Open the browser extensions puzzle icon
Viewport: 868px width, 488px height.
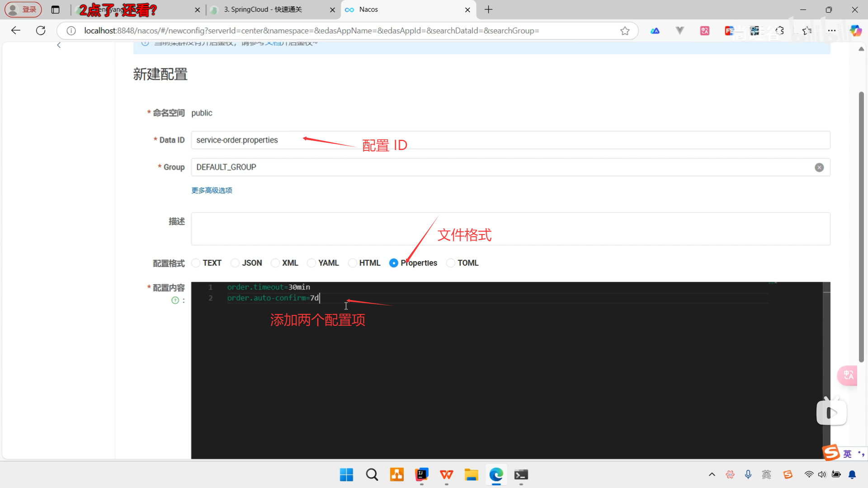(x=780, y=31)
